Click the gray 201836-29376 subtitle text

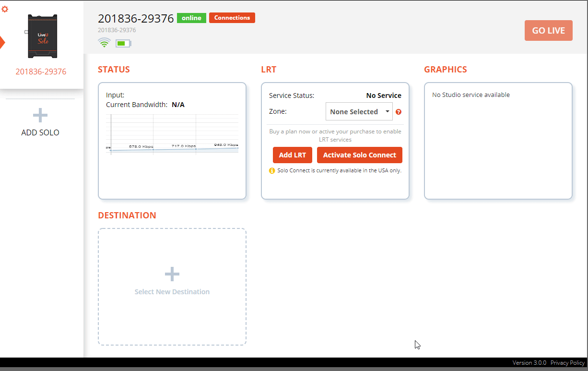click(117, 30)
